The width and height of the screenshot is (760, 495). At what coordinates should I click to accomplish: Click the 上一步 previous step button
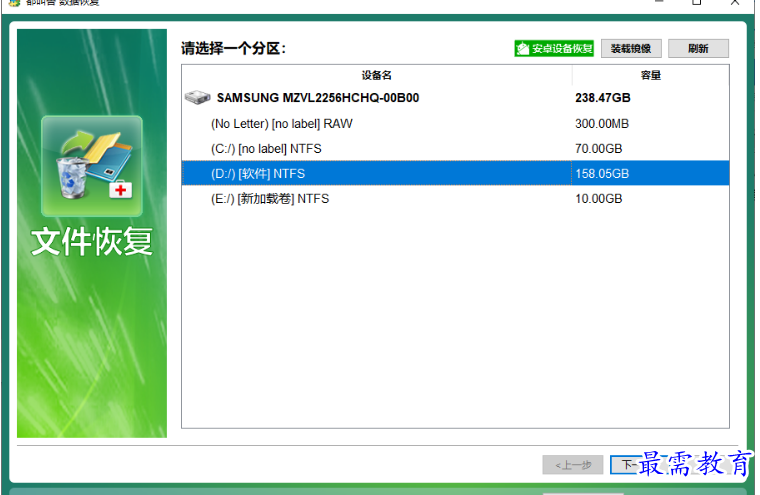[572, 465]
